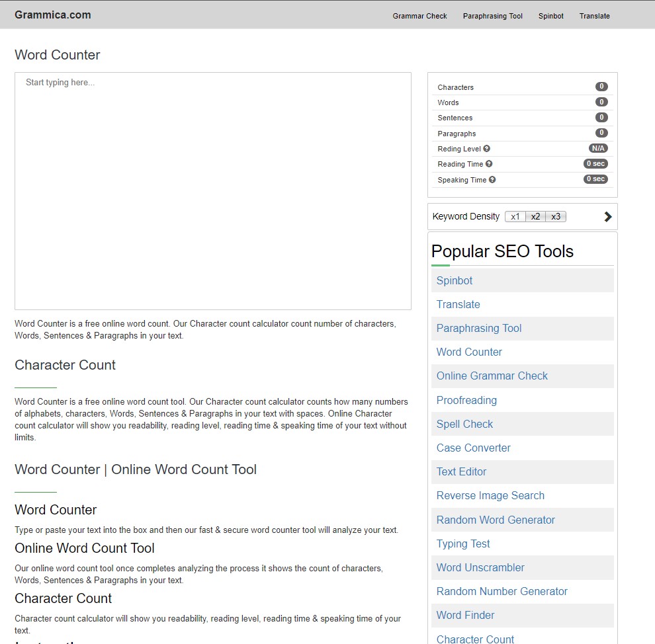Open Grammar Check in the top menu
This screenshot has height=644, width=655.
point(419,16)
